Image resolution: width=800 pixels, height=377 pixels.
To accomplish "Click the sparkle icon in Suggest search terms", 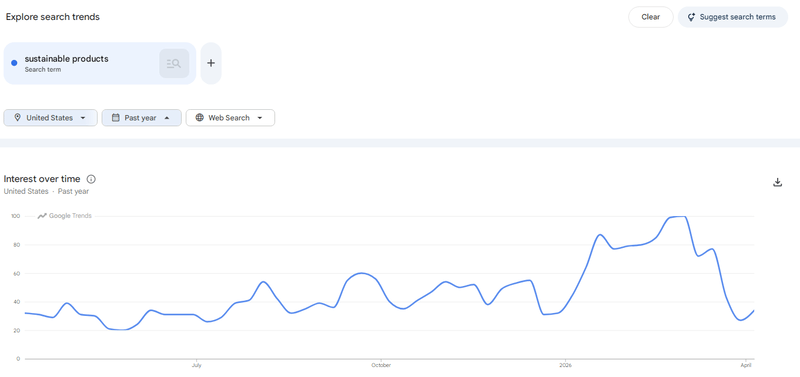I will (691, 17).
